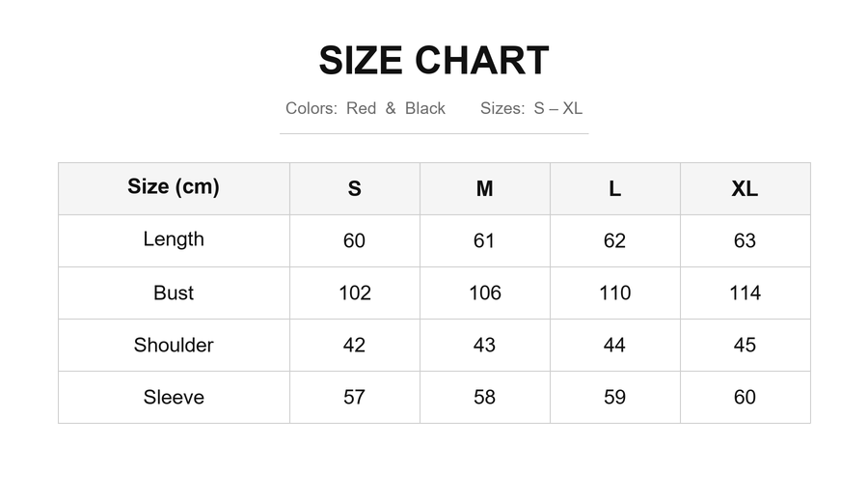
Task: Select the L column header
Action: (615, 189)
